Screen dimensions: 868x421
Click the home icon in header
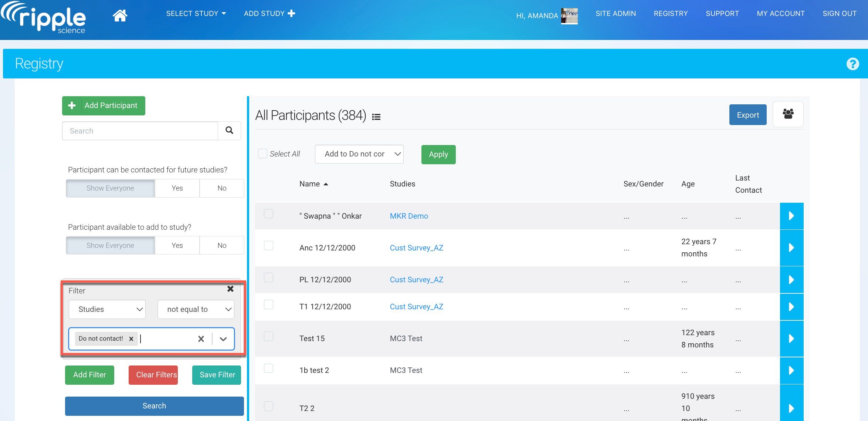click(x=120, y=16)
